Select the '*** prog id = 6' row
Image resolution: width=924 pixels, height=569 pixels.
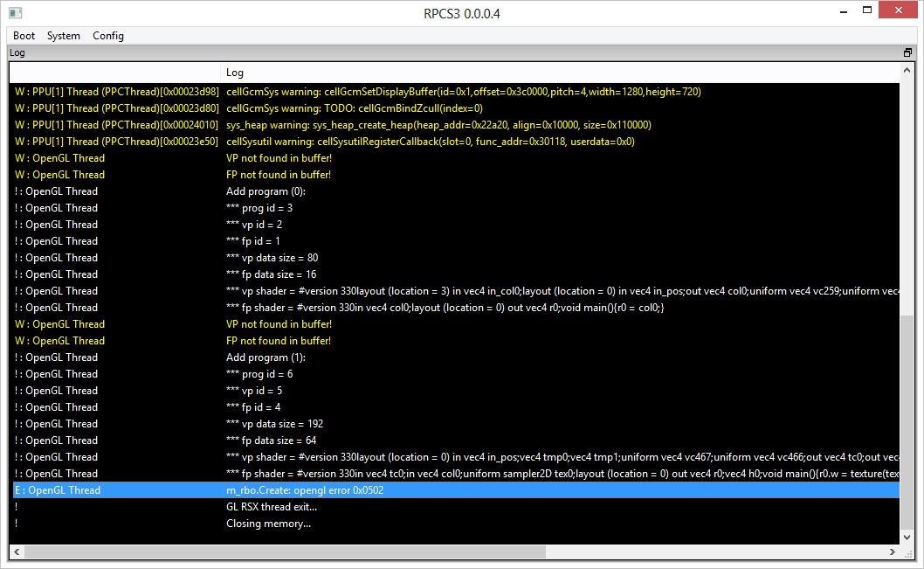click(456, 373)
